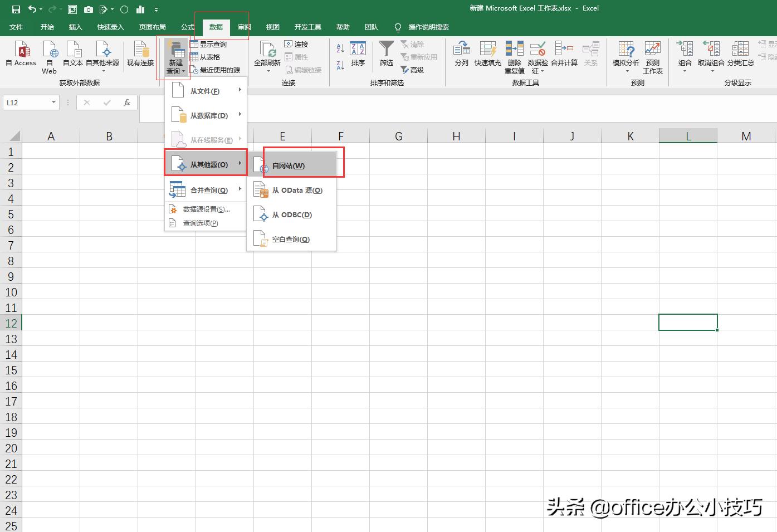Image resolution: width=777 pixels, height=532 pixels.
Task: Click 预测工作表 forecast sheet
Action: click(x=652, y=57)
